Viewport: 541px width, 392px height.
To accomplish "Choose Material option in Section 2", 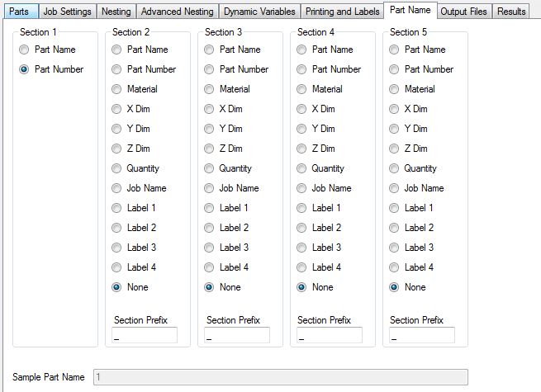I will coord(117,89).
